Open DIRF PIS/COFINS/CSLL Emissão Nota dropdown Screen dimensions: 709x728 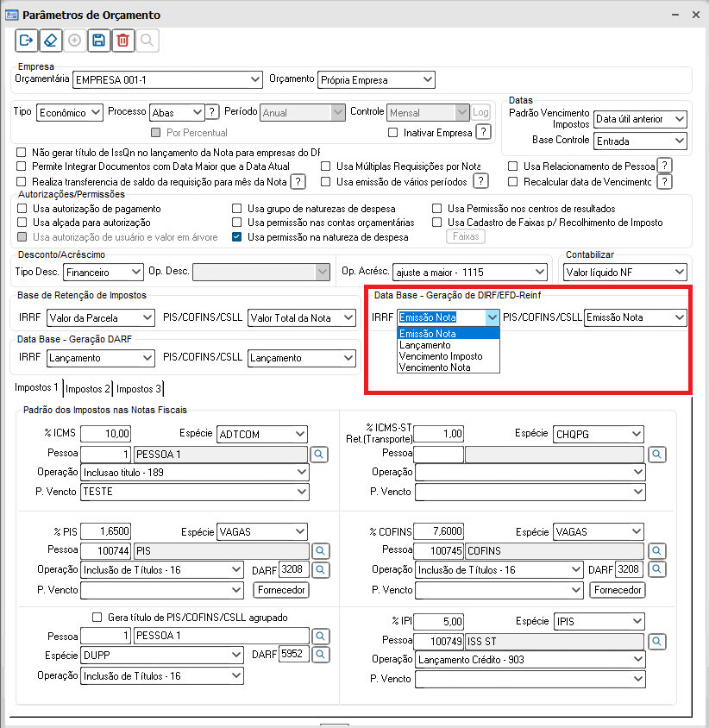[x=635, y=317]
